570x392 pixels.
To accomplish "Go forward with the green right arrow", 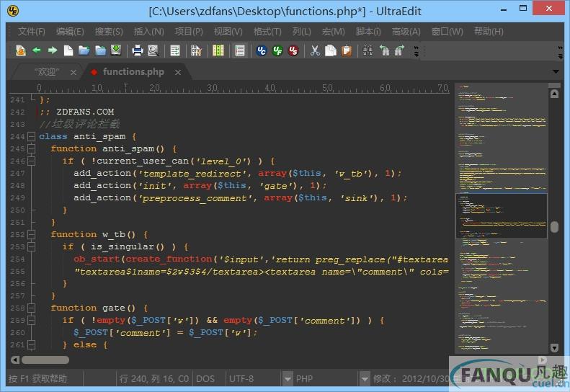I will click(53, 50).
